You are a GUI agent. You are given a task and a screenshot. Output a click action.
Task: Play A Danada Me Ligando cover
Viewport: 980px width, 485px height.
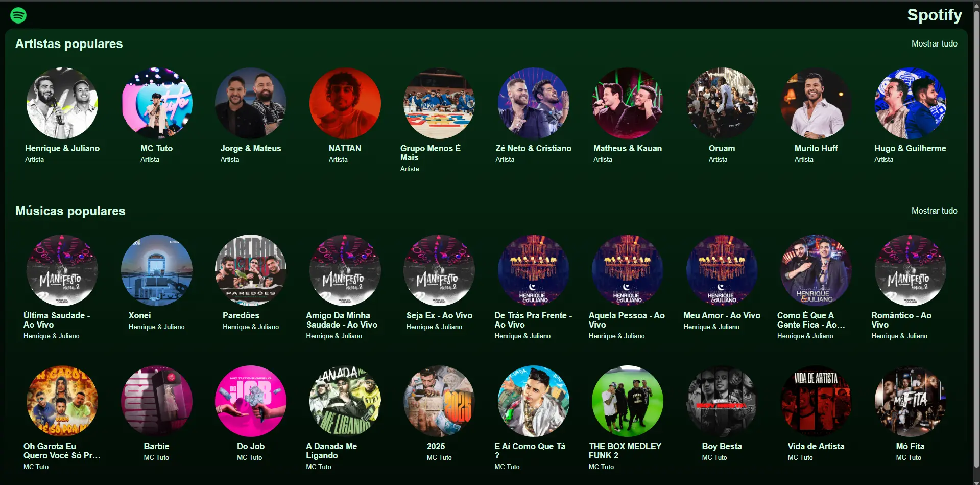tap(345, 401)
